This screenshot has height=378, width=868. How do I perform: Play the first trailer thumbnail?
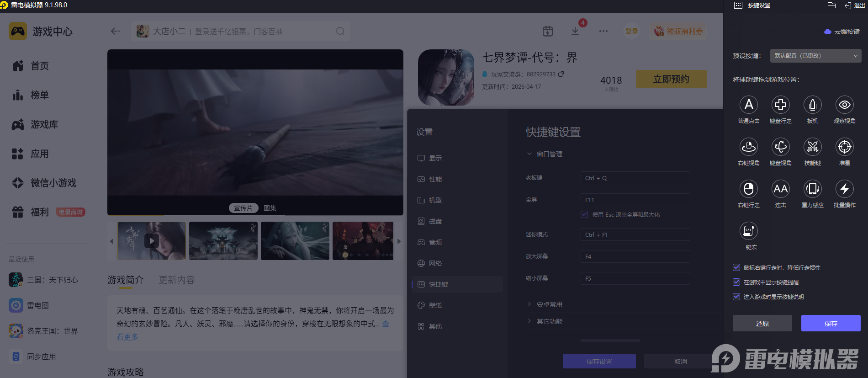[x=152, y=240]
